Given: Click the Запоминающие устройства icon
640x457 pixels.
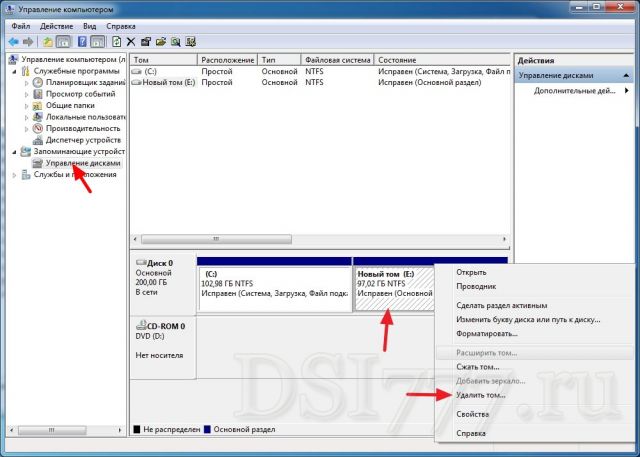Looking at the screenshot, I should click(25, 151).
